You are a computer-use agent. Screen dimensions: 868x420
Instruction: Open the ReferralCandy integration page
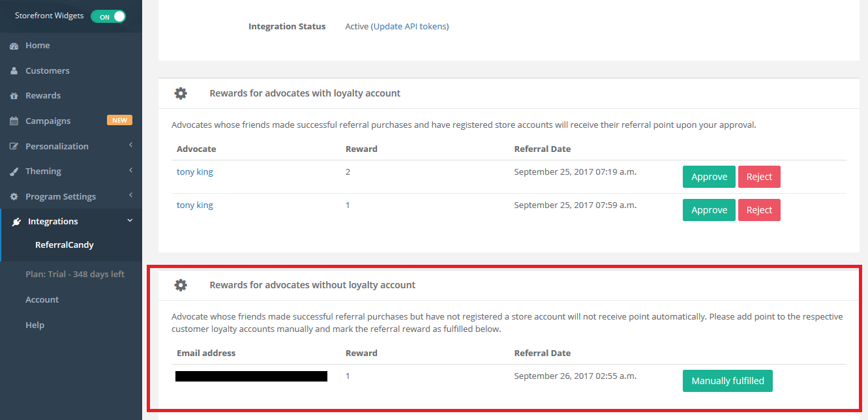pyautogui.click(x=65, y=245)
